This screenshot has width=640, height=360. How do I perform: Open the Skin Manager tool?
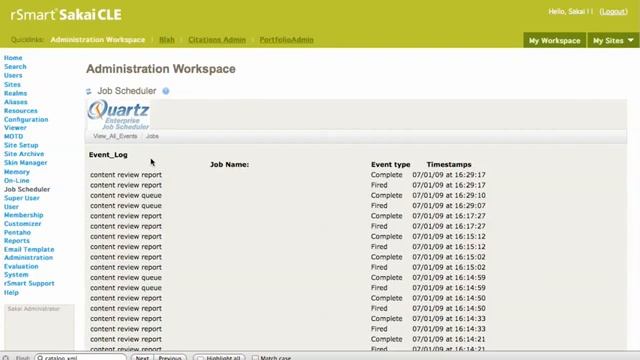(25, 162)
